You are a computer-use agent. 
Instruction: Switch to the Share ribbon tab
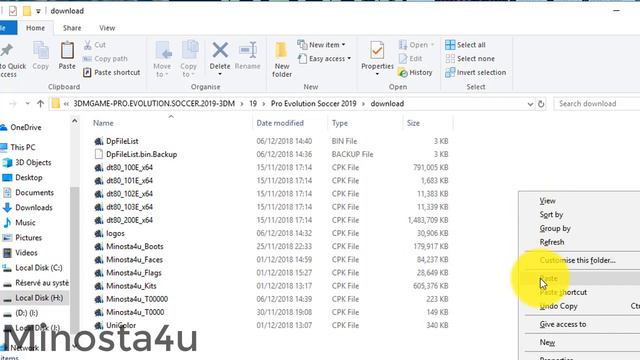point(72,28)
